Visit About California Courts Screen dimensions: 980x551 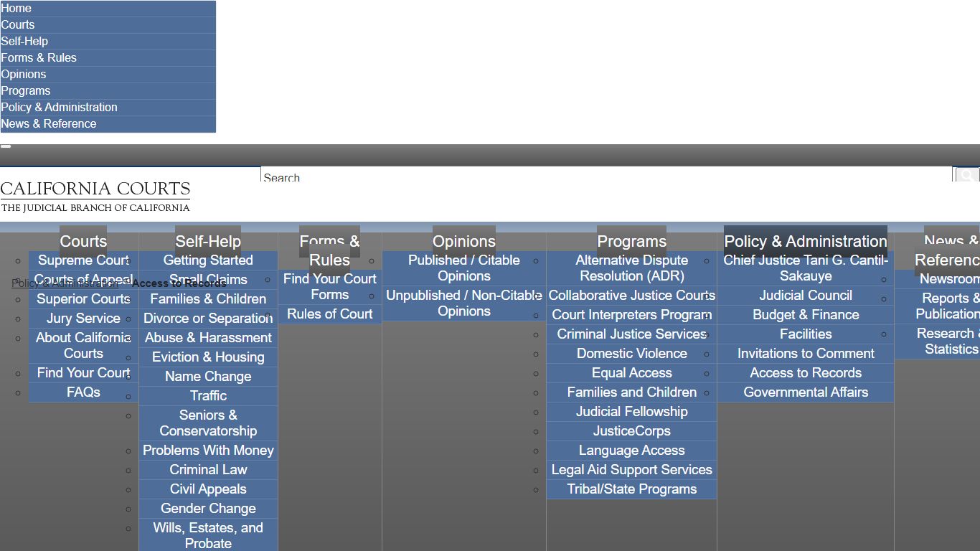click(x=83, y=346)
